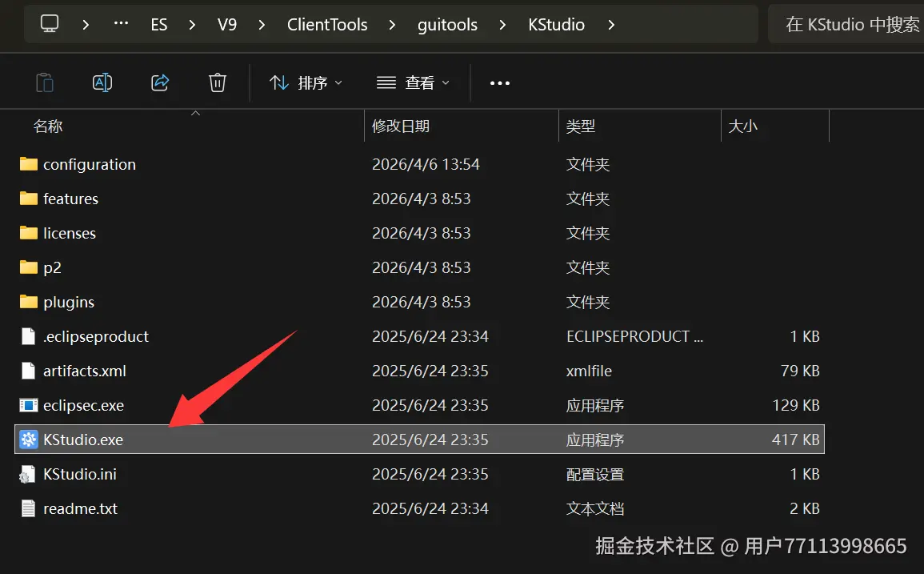Image resolution: width=924 pixels, height=574 pixels.
Task: Select the plugins folder icon
Action: (28, 302)
